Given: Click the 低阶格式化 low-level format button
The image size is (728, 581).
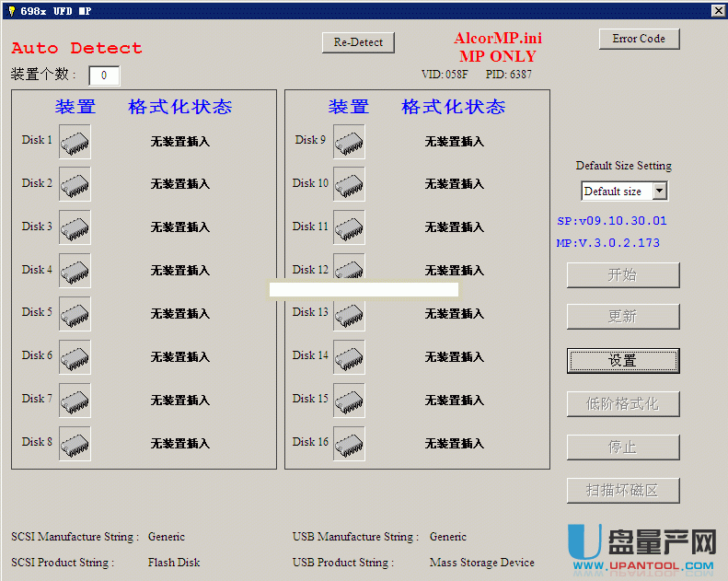Looking at the screenshot, I should point(623,404).
